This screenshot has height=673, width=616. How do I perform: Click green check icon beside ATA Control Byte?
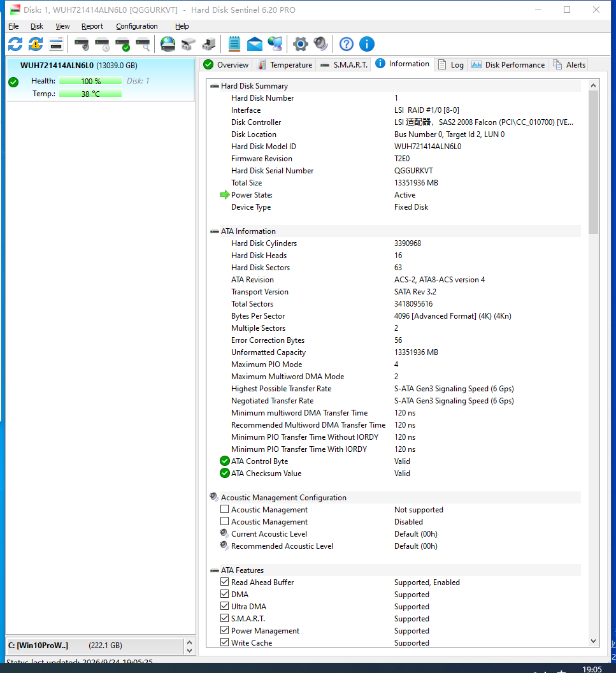[225, 461]
